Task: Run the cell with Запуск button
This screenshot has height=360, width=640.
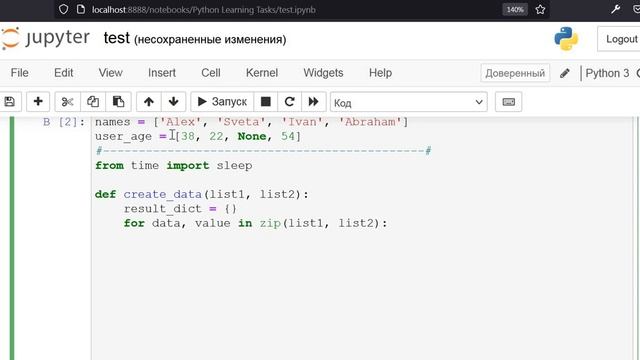Action: [x=222, y=102]
